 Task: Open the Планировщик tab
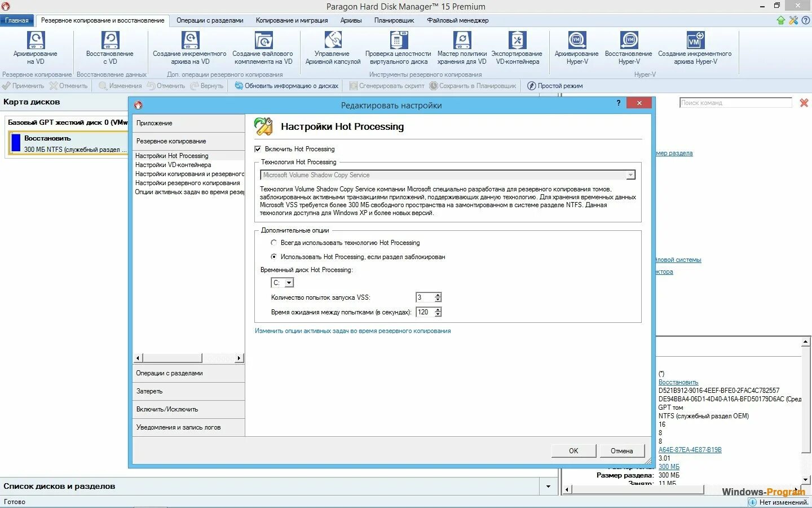tap(394, 20)
